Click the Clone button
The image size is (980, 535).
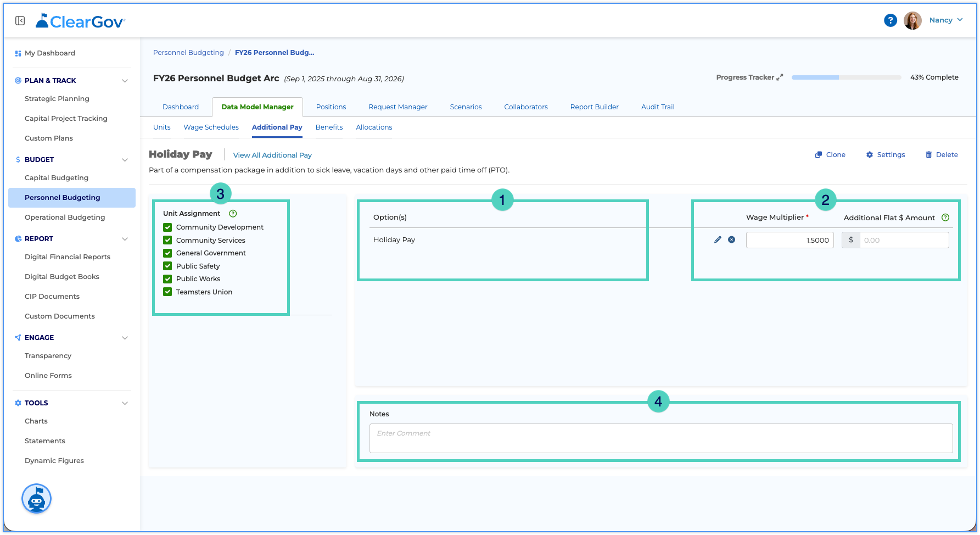[830, 155]
